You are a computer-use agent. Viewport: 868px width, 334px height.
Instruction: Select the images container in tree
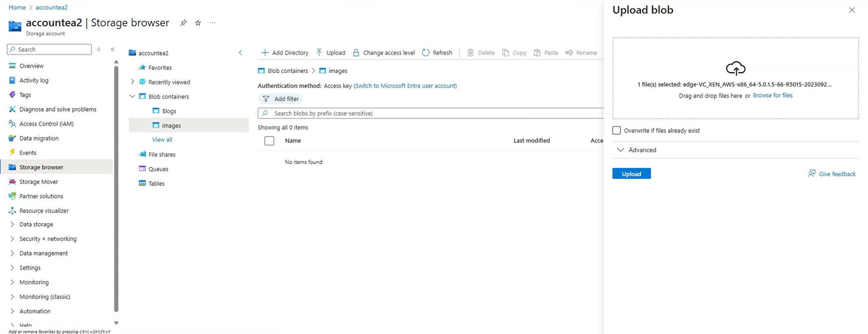pos(188,125)
